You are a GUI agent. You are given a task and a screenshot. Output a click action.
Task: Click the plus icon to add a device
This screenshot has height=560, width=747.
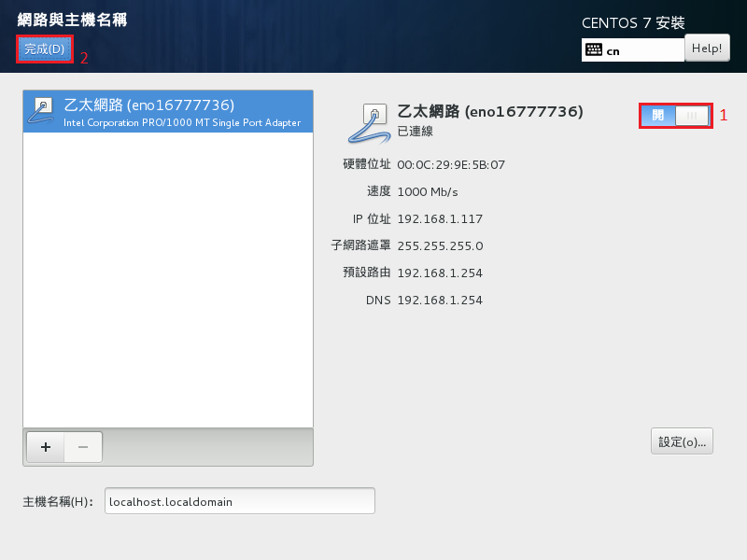[x=46, y=447]
